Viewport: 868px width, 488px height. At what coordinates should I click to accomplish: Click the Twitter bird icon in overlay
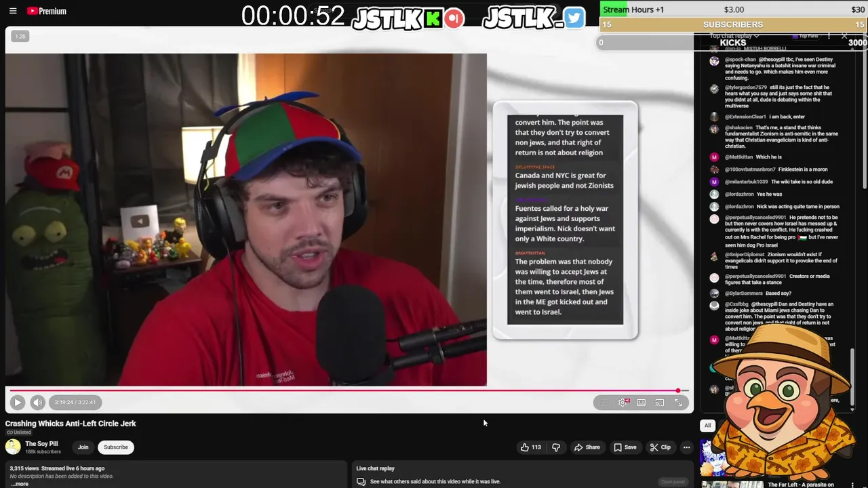click(574, 18)
